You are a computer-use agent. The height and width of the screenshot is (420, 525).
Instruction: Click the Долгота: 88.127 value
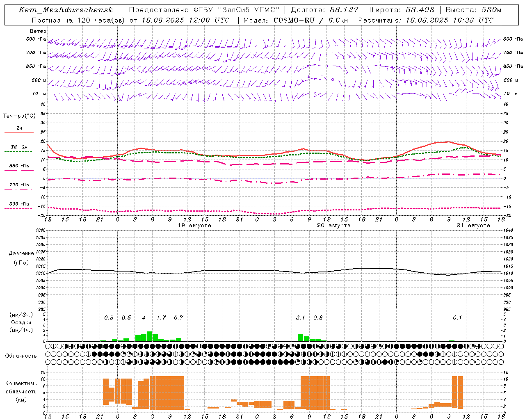point(324,10)
